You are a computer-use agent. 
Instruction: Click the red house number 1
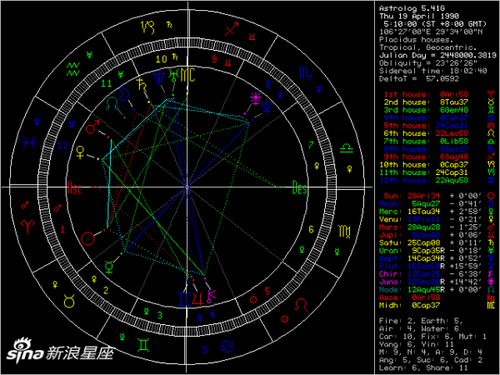pos(62,229)
